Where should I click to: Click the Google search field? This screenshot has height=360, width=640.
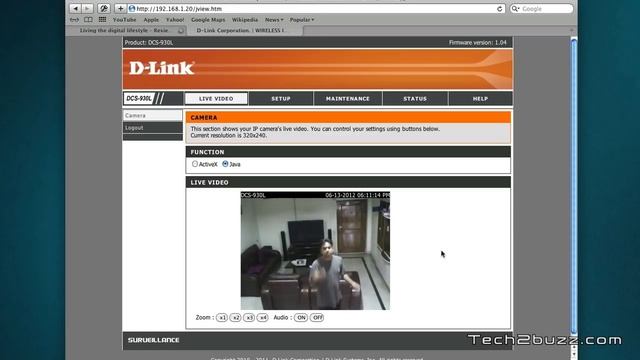pyautogui.click(x=542, y=9)
